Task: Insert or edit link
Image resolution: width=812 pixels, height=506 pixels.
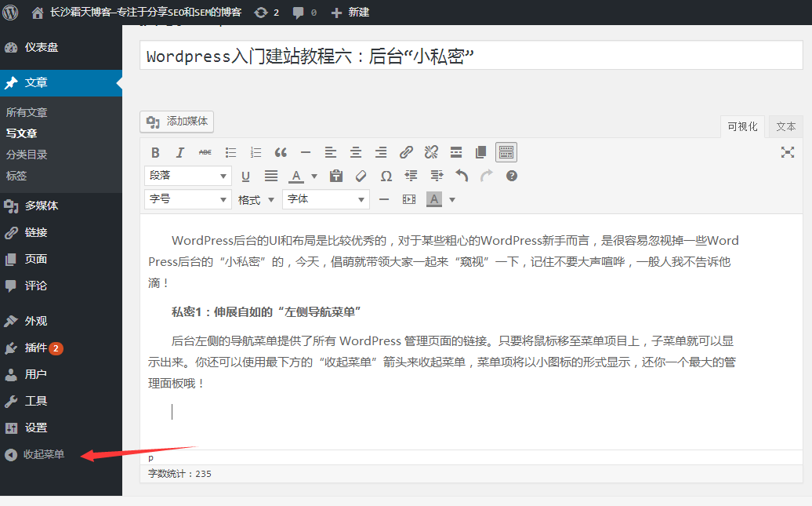Action: pyautogui.click(x=406, y=152)
